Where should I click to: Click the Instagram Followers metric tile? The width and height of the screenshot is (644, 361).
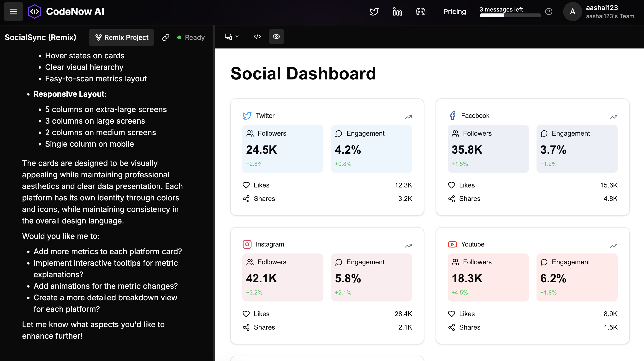(x=282, y=277)
